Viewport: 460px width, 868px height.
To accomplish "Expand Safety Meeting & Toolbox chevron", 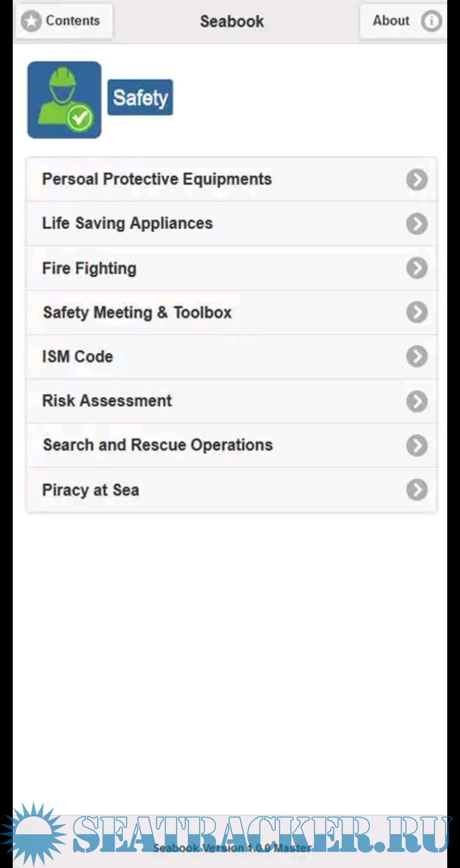I will click(417, 312).
